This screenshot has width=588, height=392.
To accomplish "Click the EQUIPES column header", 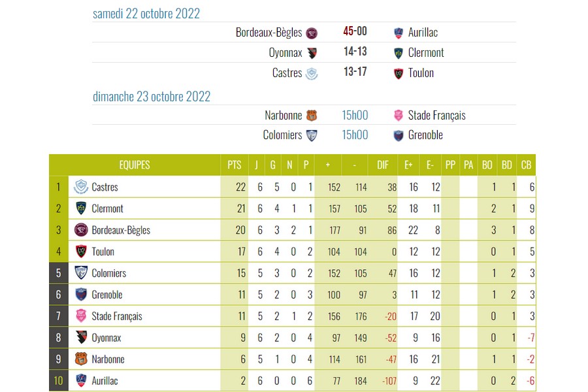I will tap(135, 165).
